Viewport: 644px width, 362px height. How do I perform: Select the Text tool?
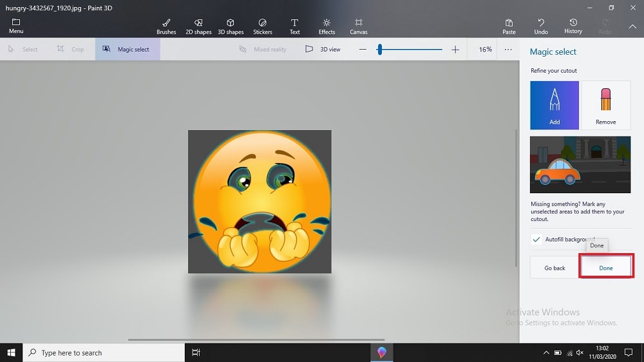pyautogui.click(x=294, y=26)
